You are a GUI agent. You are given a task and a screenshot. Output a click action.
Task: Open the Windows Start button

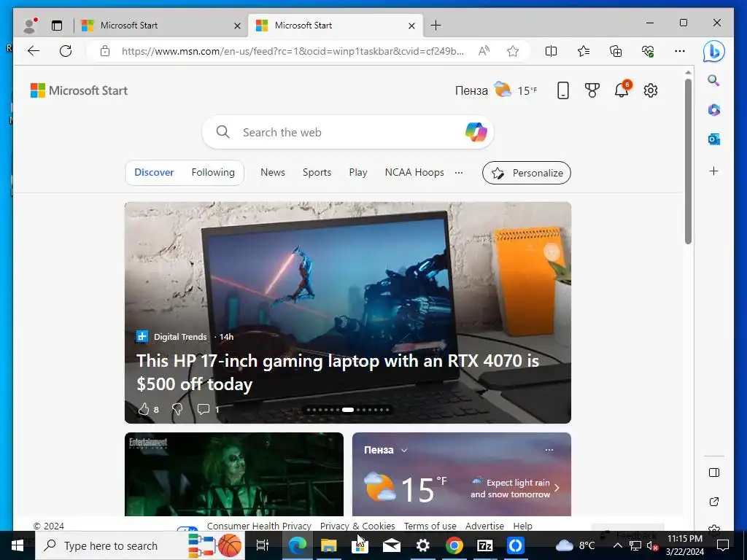click(x=18, y=545)
